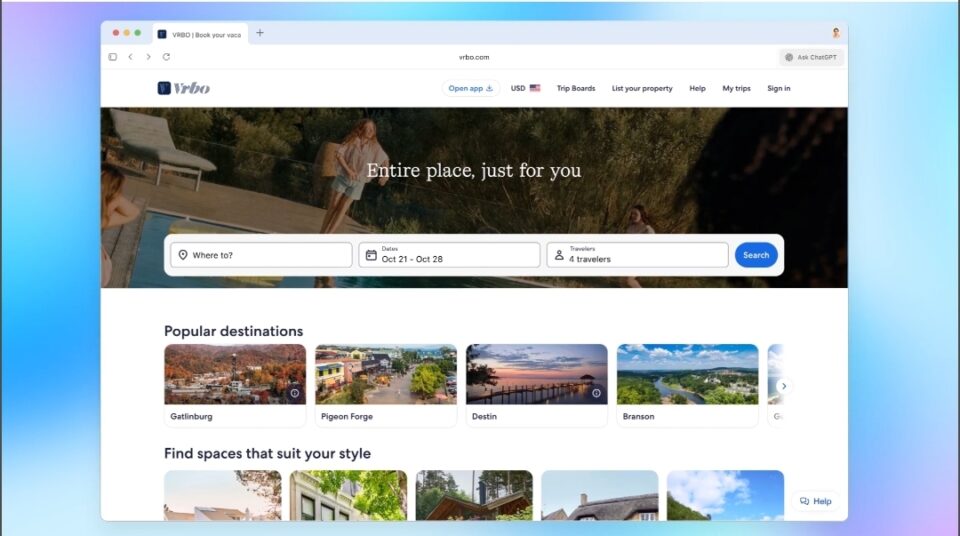The width and height of the screenshot is (960, 536).
Task: Go forward with the browser forward arrow
Action: (148, 57)
